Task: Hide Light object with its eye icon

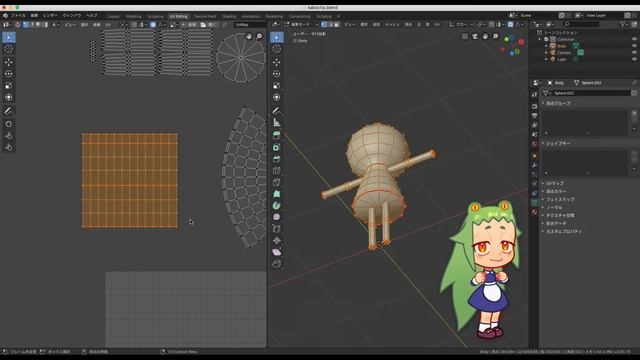Action: 634,59
